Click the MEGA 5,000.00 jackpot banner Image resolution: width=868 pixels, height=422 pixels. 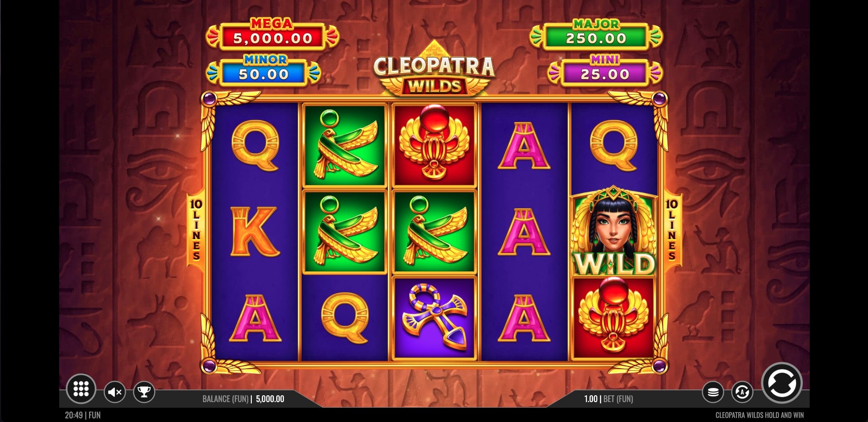272,34
